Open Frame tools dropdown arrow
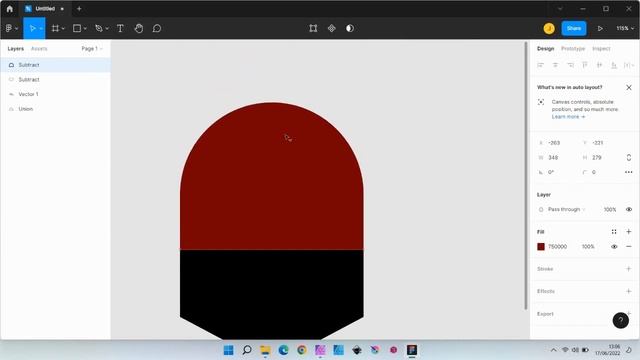This screenshot has height=360, width=640. pyautogui.click(x=63, y=29)
